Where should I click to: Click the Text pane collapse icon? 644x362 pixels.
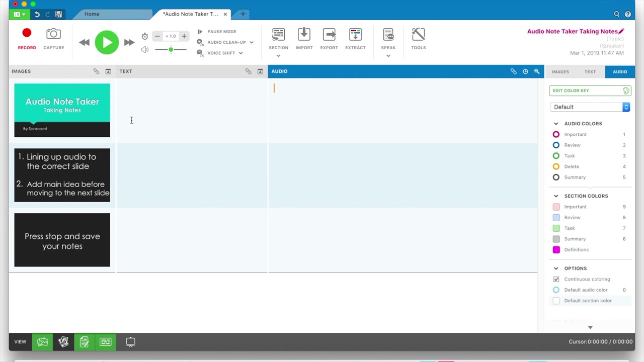coord(260,71)
